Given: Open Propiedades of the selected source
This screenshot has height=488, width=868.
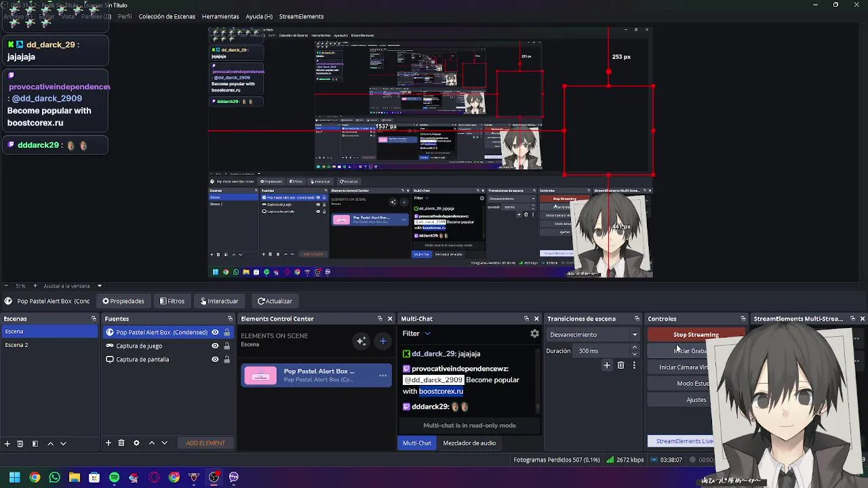Looking at the screenshot, I should (123, 301).
